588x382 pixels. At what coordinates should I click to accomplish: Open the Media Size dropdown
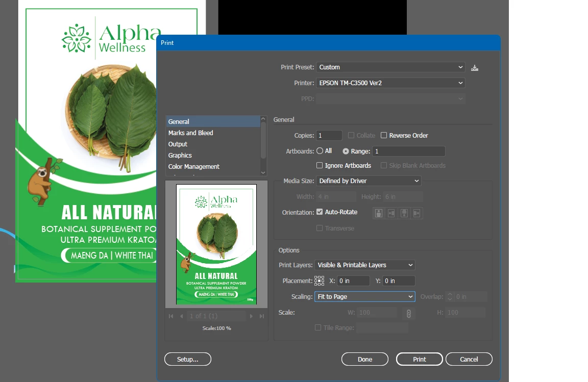[x=369, y=181]
